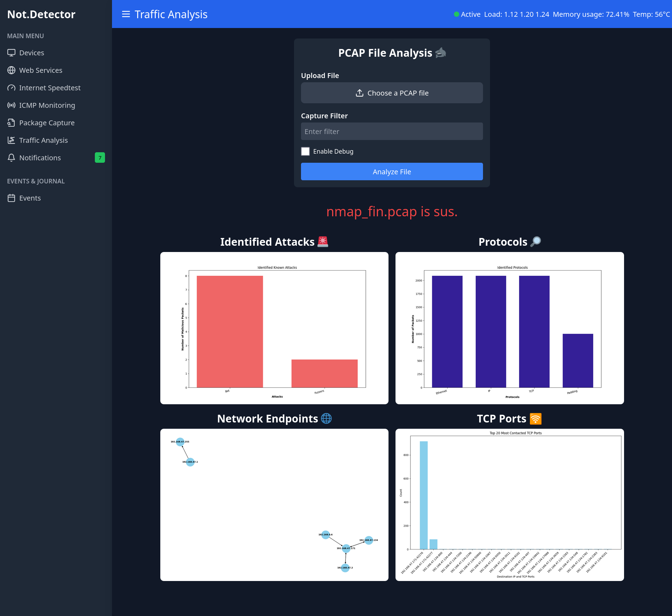Open Web Services menu item
672x616 pixels.
click(x=56, y=70)
